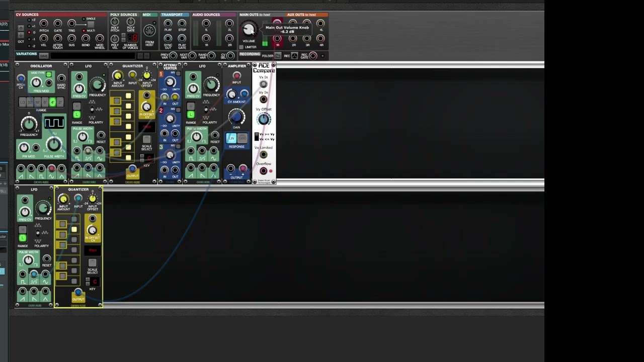Click the Overflow jack on ACE Compare
The height and width of the screenshot is (362, 644).
[263, 170]
